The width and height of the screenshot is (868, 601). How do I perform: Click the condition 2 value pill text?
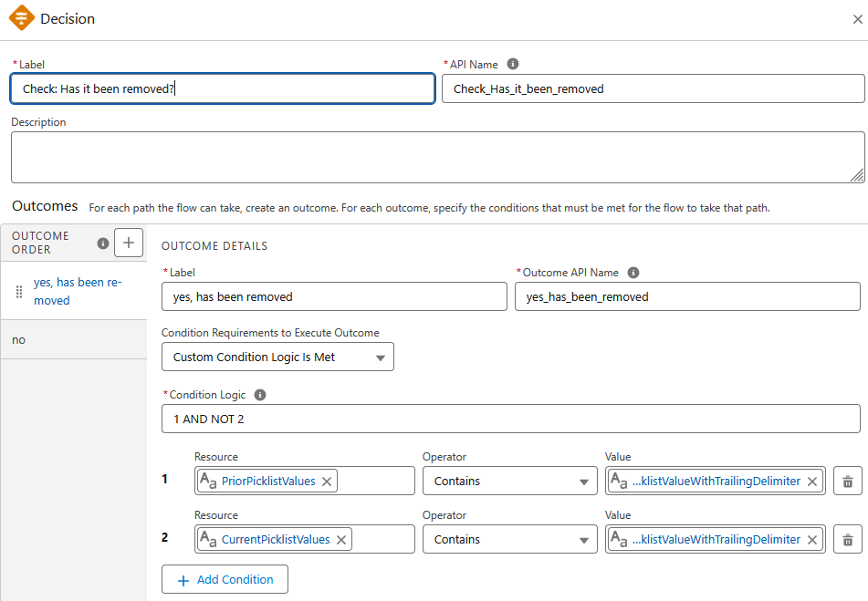pyautogui.click(x=716, y=540)
